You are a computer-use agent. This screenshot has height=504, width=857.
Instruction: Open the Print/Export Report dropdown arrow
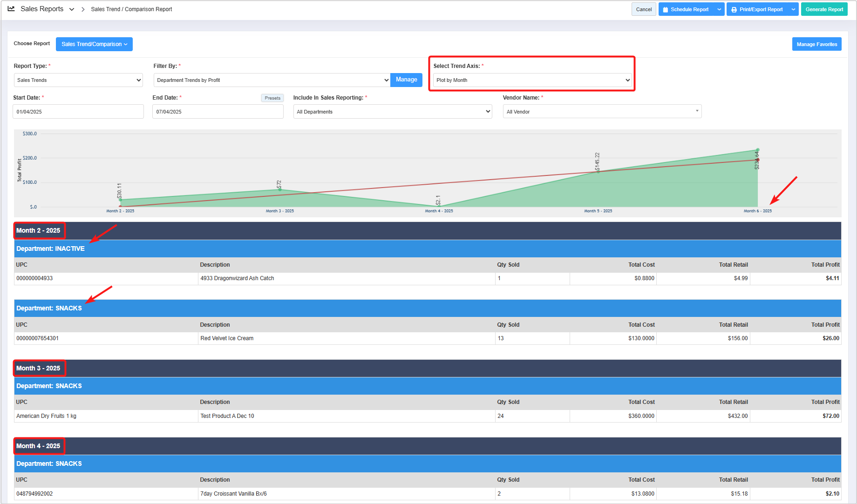point(793,9)
